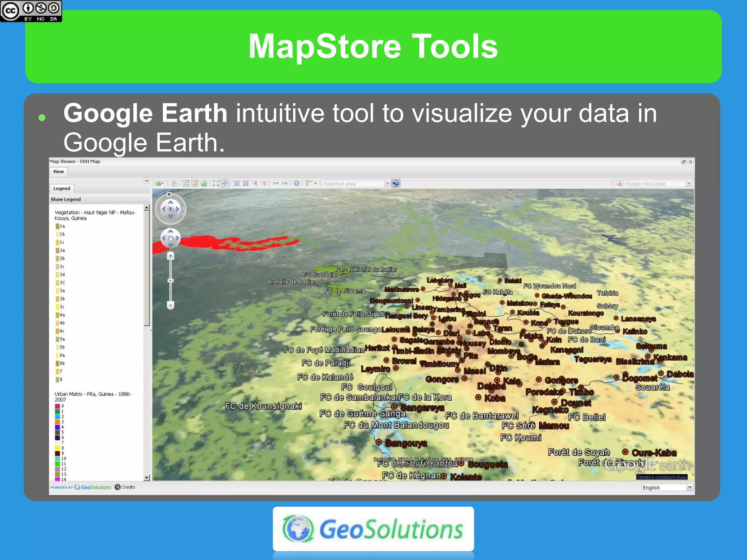Click the zoom out magnifier icon
The image size is (747, 560).
[264, 183]
